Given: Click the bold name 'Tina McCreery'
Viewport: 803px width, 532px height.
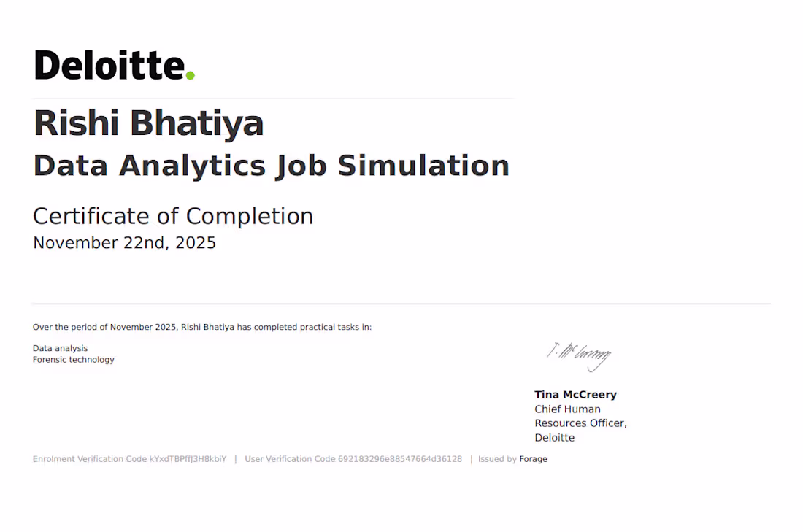Looking at the screenshot, I should pos(576,395).
